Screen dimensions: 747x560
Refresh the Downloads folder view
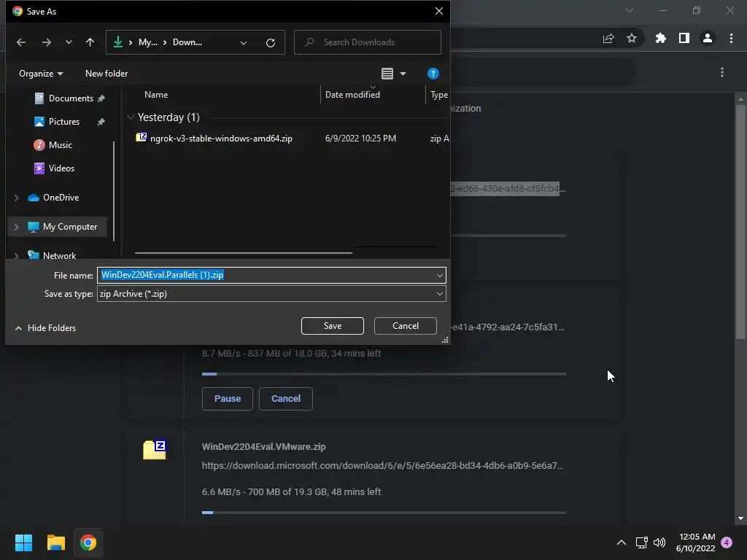point(271,43)
